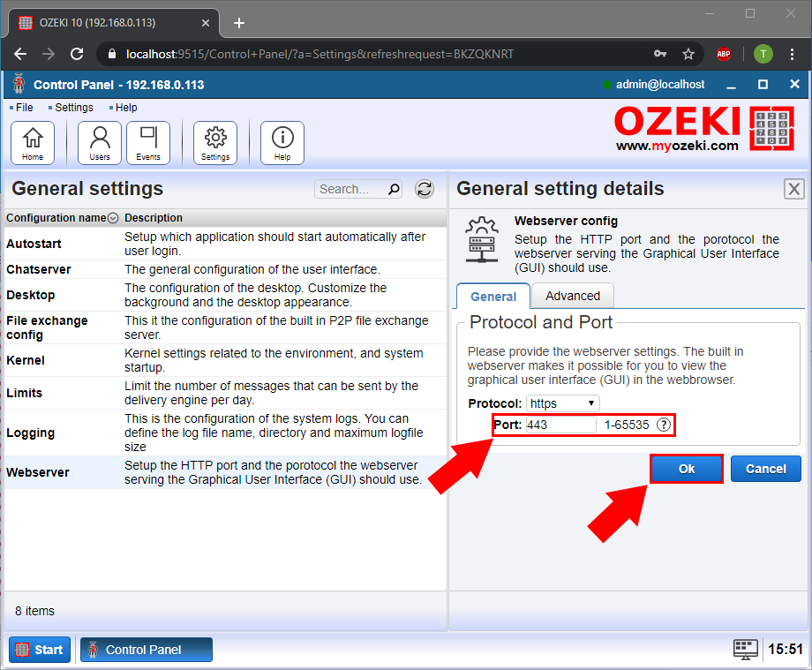This screenshot has height=670, width=812.
Task: Click the browser back arrow
Action: coord(20,54)
